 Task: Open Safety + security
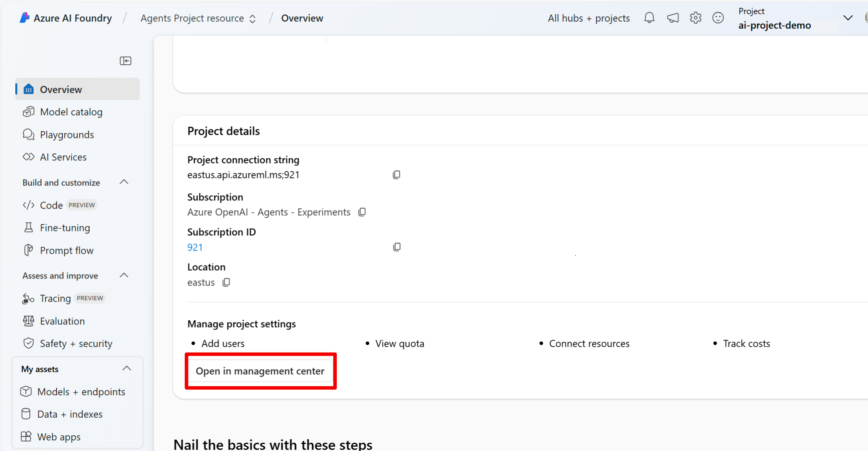tap(76, 343)
